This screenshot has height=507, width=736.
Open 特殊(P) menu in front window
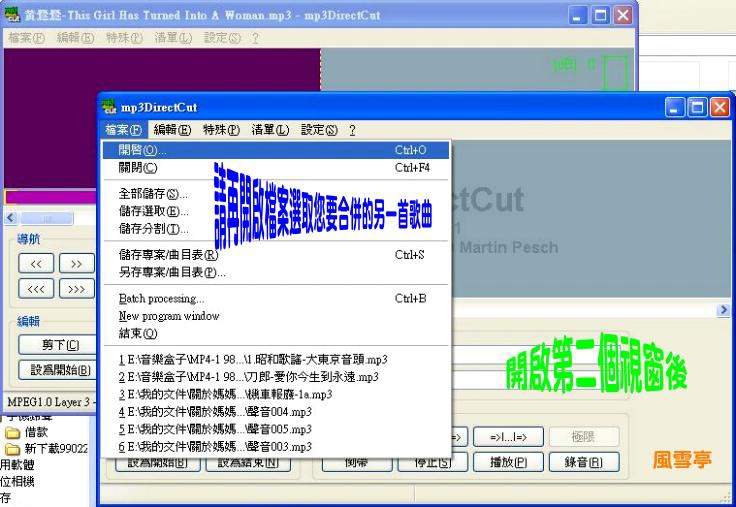pos(221,130)
